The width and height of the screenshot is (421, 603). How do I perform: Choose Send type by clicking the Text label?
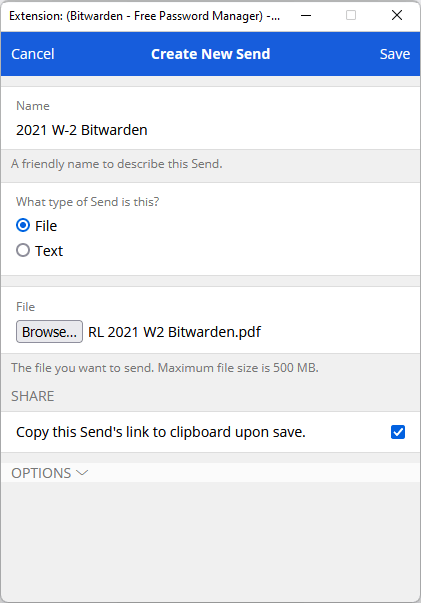[49, 251]
